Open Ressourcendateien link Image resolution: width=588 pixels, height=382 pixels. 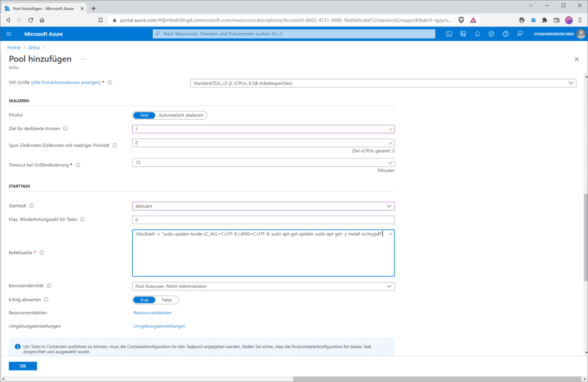tap(153, 313)
